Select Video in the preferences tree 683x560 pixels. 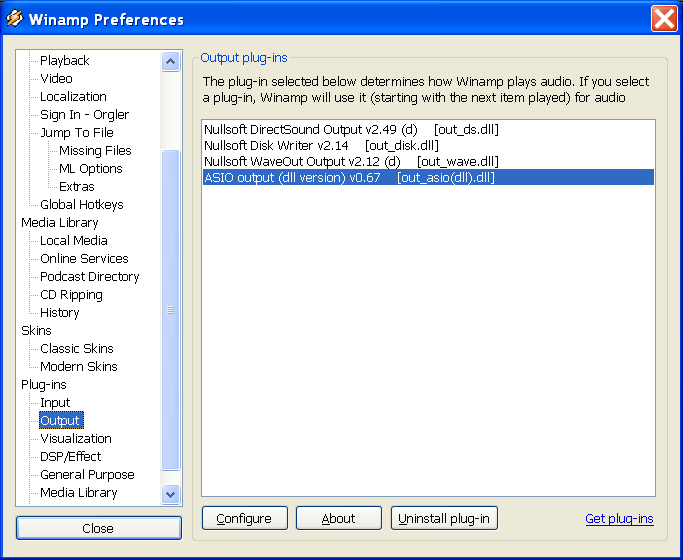coord(56,79)
